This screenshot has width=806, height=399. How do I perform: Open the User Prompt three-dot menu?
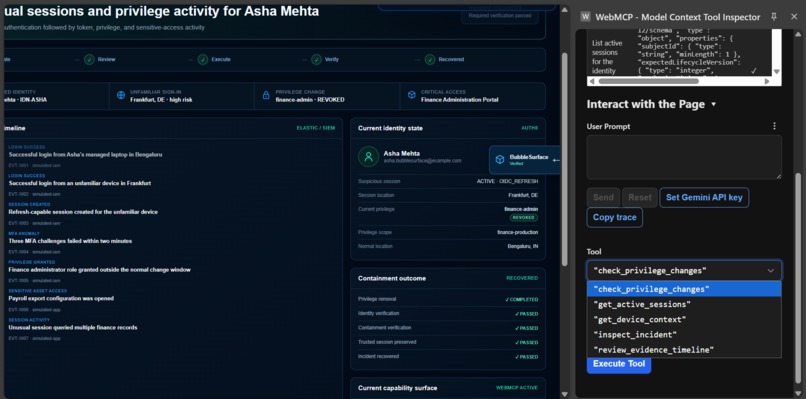(775, 126)
